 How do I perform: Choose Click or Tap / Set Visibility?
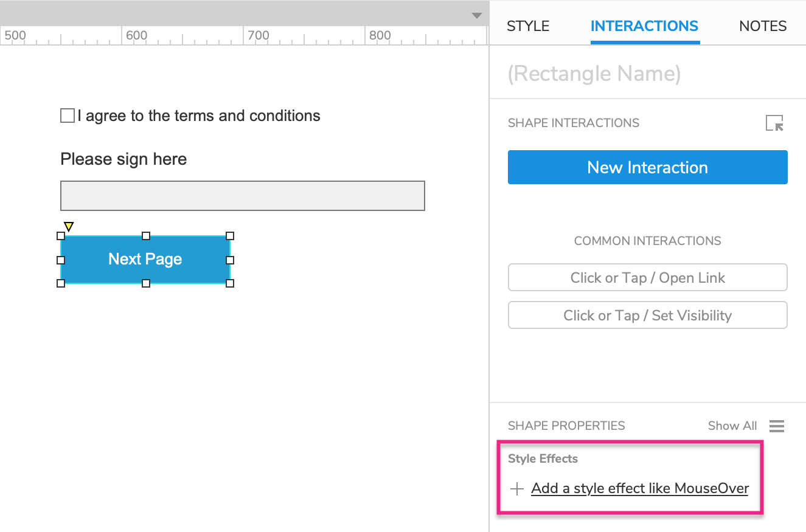[x=647, y=316]
